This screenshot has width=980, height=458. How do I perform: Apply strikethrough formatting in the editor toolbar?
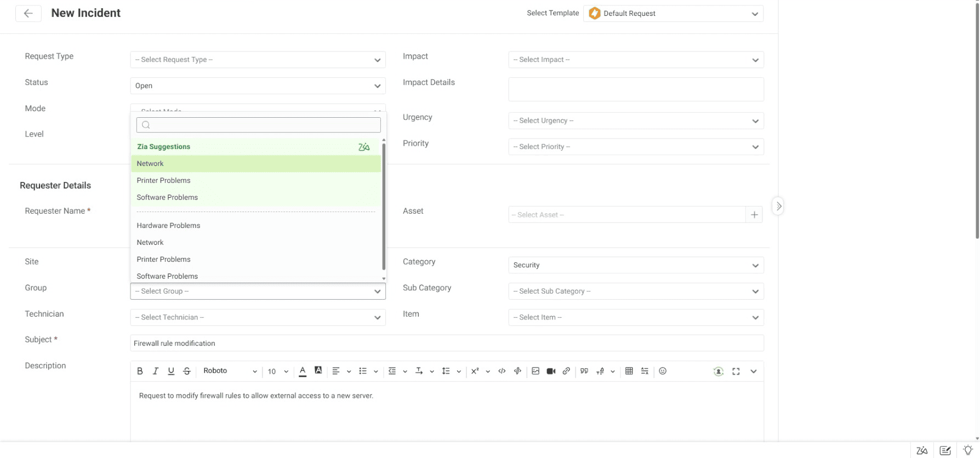(187, 371)
